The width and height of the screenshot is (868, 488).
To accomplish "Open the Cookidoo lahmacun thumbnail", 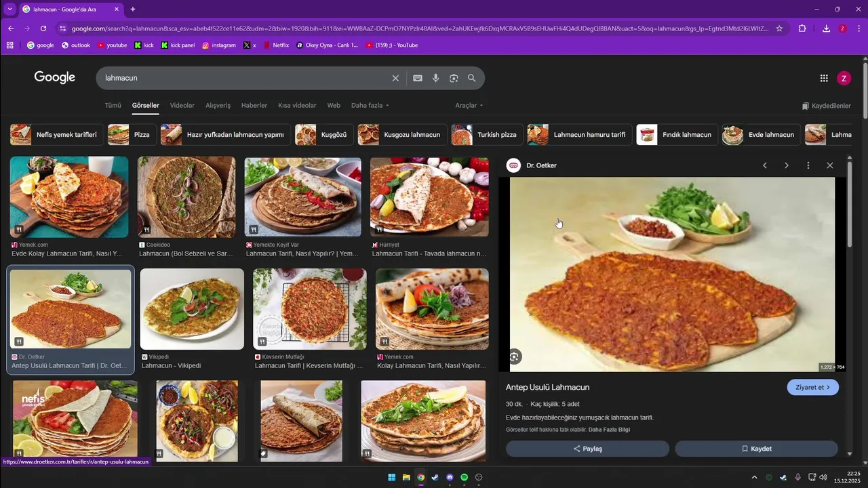I will point(186,197).
